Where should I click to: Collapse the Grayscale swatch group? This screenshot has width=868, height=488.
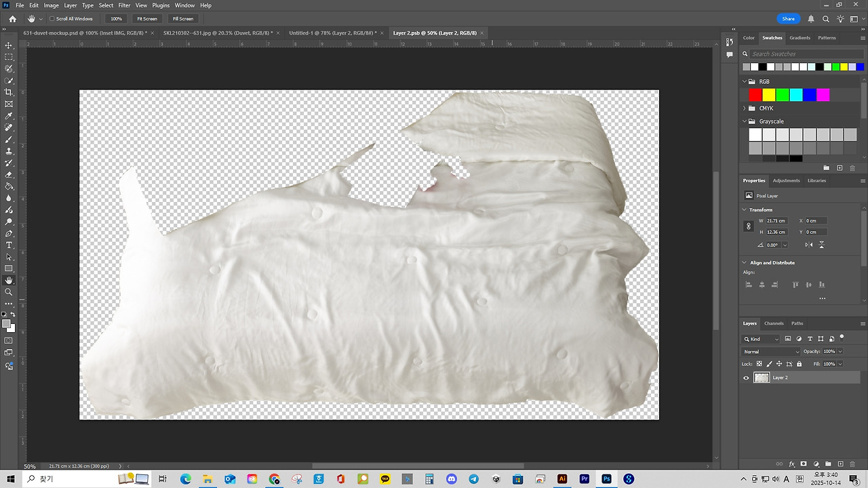(x=745, y=121)
